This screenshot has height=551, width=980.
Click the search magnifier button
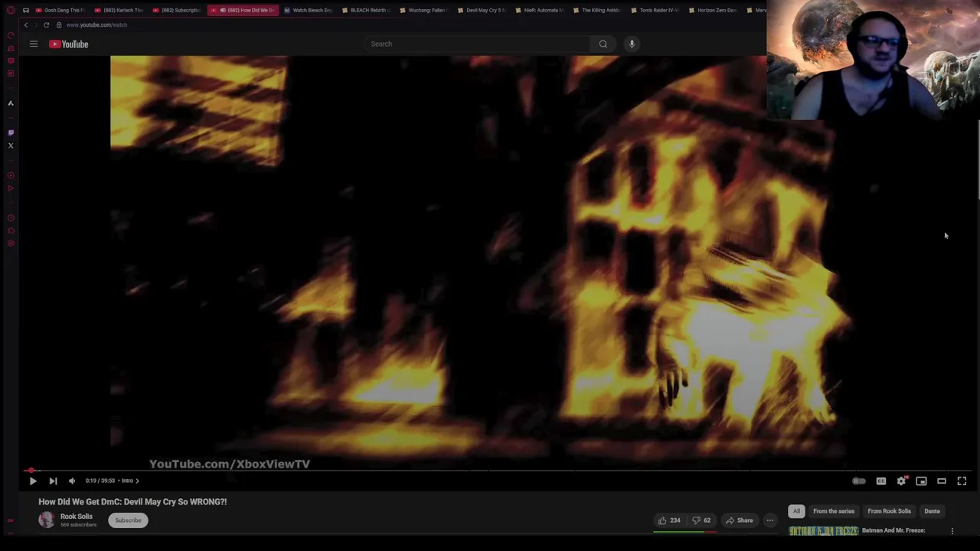[x=603, y=44]
